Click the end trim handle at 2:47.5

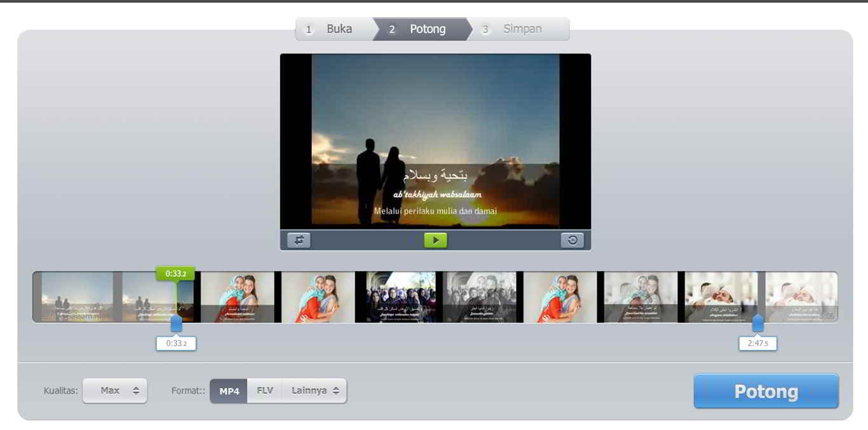[x=757, y=324]
